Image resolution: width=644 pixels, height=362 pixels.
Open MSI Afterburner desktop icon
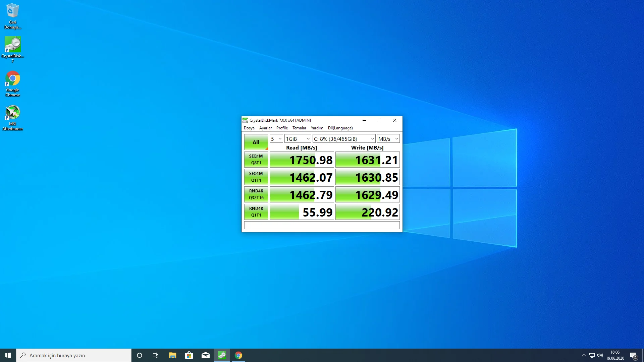pyautogui.click(x=13, y=113)
